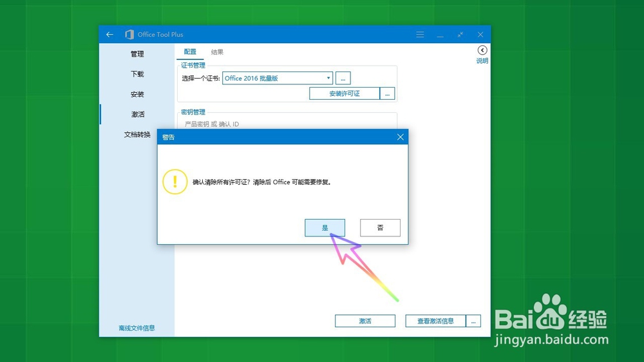
Task: Open the 离线文件信息 link
Action: pos(137,328)
